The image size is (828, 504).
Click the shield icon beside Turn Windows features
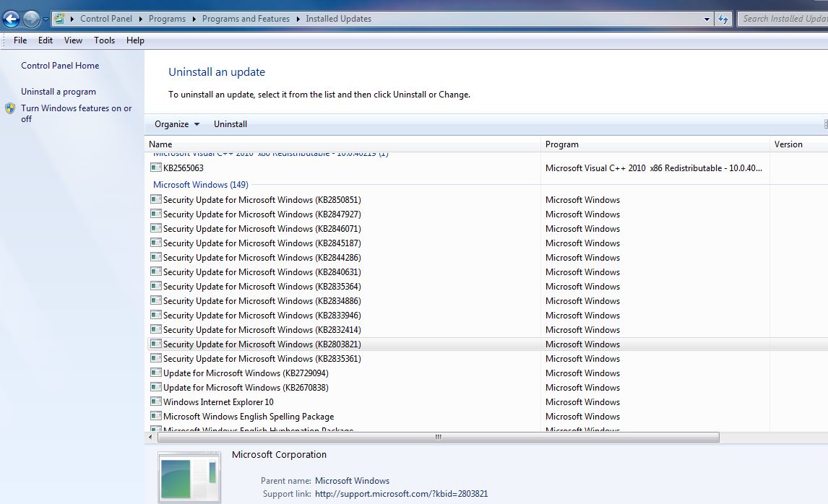point(10,109)
